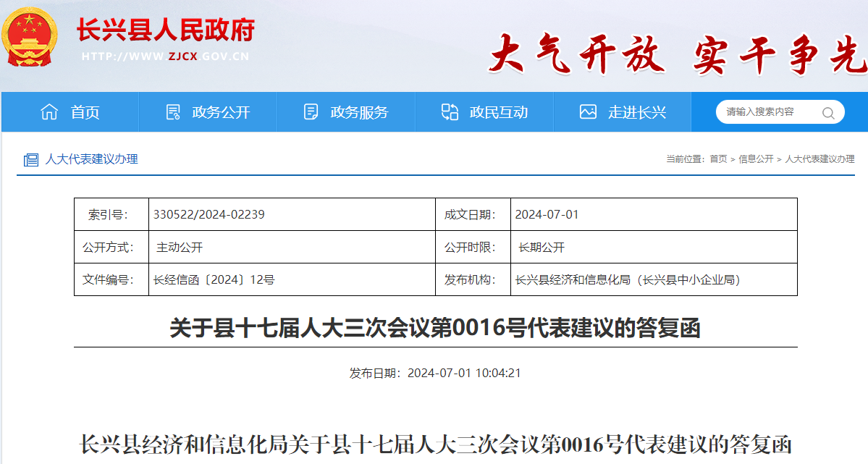The height and width of the screenshot is (464, 868).
Task: Click the 人大代表建议办理 section heading
Action: coord(91,159)
